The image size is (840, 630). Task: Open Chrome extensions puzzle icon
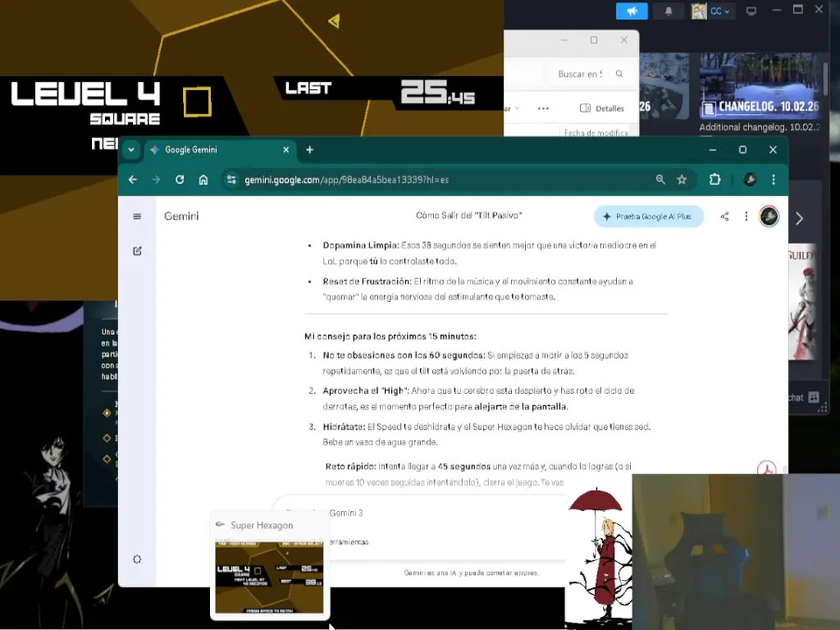(715, 180)
